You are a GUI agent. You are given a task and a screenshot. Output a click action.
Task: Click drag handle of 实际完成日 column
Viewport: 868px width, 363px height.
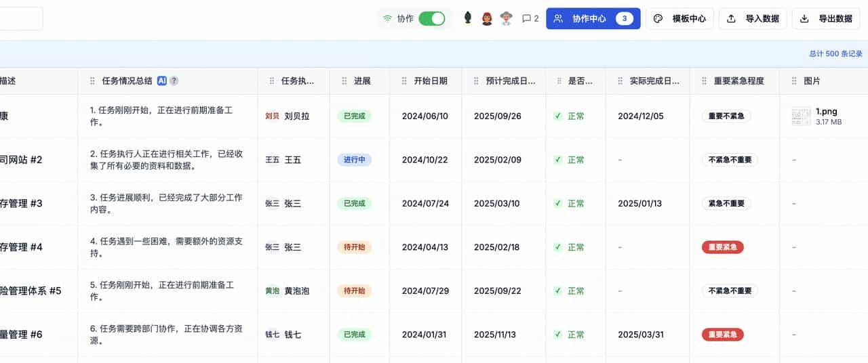coord(620,81)
